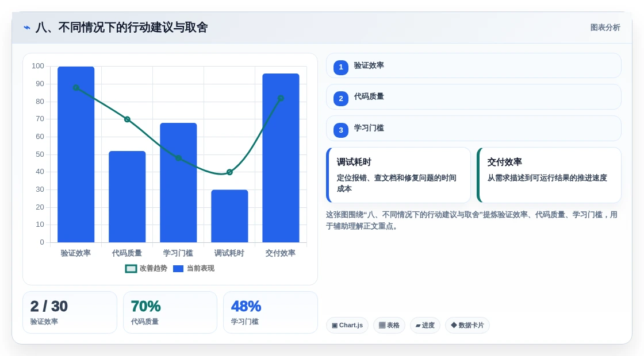Image resolution: width=644 pixels, height=356 pixels.
Task: Toggle the 当前表现 legend swatch
Action: [x=178, y=269]
